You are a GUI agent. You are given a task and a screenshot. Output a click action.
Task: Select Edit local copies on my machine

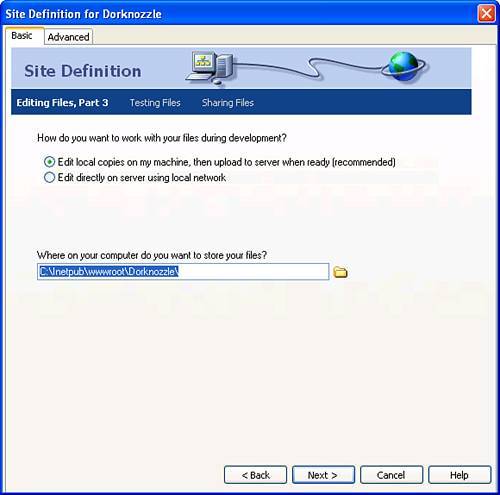click(49, 162)
